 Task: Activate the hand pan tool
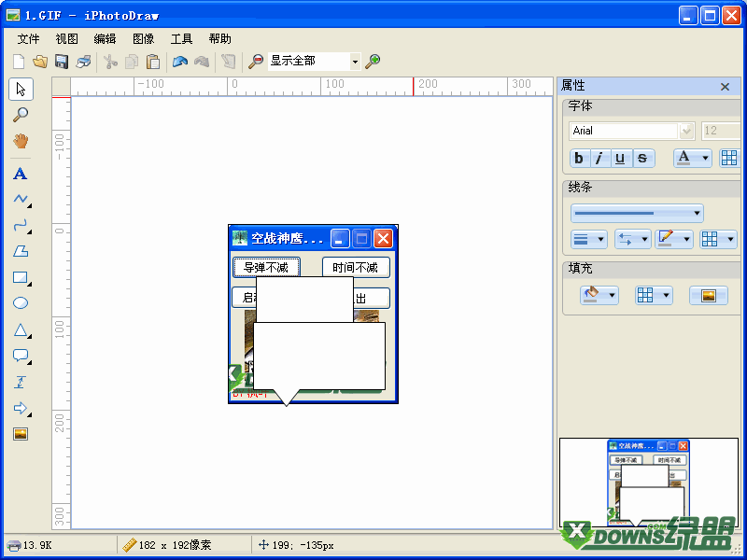(x=21, y=141)
